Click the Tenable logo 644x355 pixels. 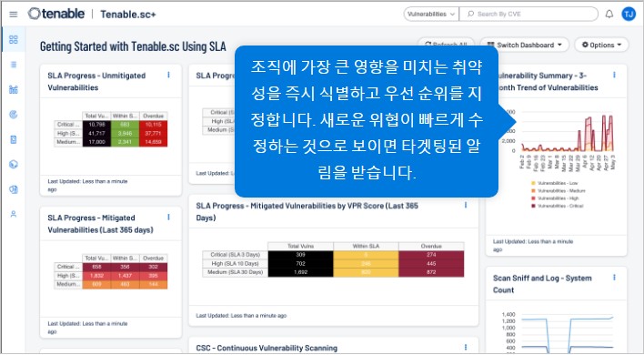coord(56,14)
